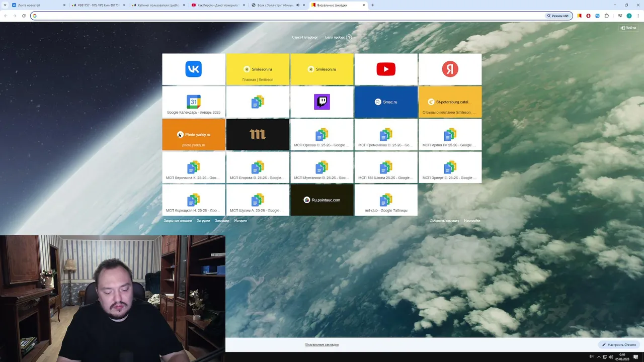
Task: Open the Загрузки link below tiles
Action: click(x=203, y=221)
